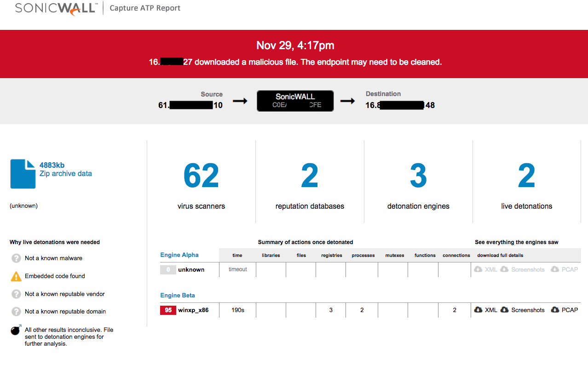
Task: Click the 3 detonation engines count
Action: click(x=418, y=176)
